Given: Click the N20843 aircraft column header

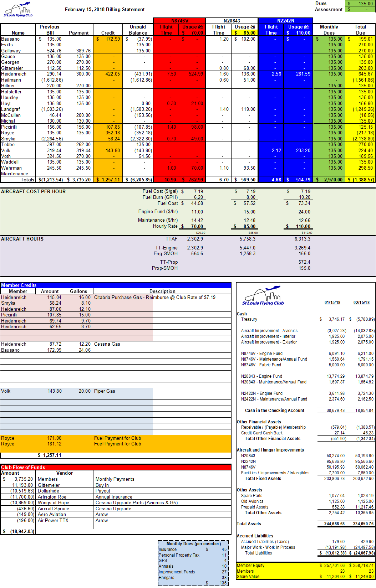Looking at the screenshot, I should pyautogui.click(x=232, y=21).
